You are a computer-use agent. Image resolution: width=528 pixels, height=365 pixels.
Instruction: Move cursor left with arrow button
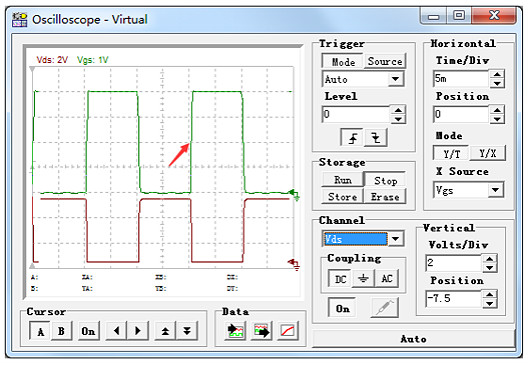(x=117, y=331)
